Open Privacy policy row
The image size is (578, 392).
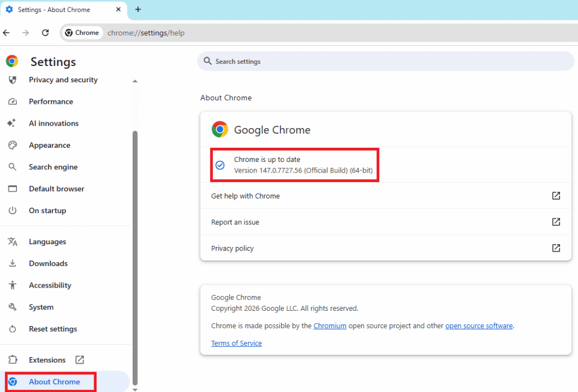pyautogui.click(x=386, y=248)
